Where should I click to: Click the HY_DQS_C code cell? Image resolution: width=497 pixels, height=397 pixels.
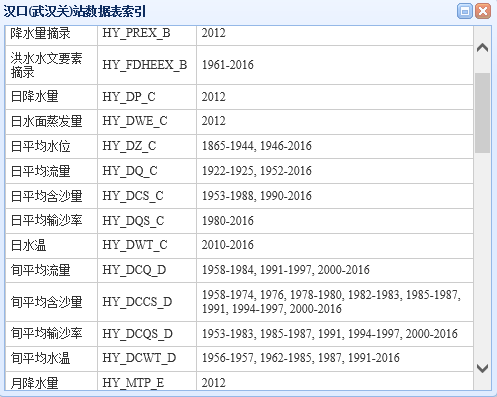click(x=147, y=221)
